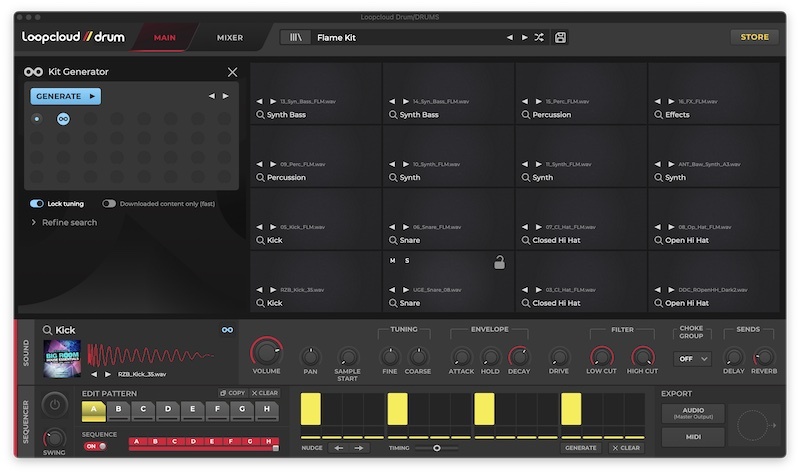Toggle the Sequence ON switch
The width and height of the screenshot is (800, 474).
point(94,446)
